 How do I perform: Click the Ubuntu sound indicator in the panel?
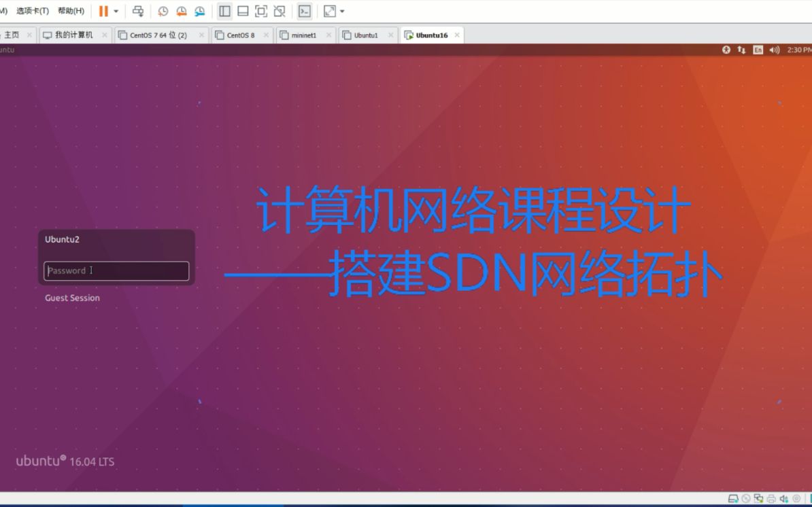point(775,50)
